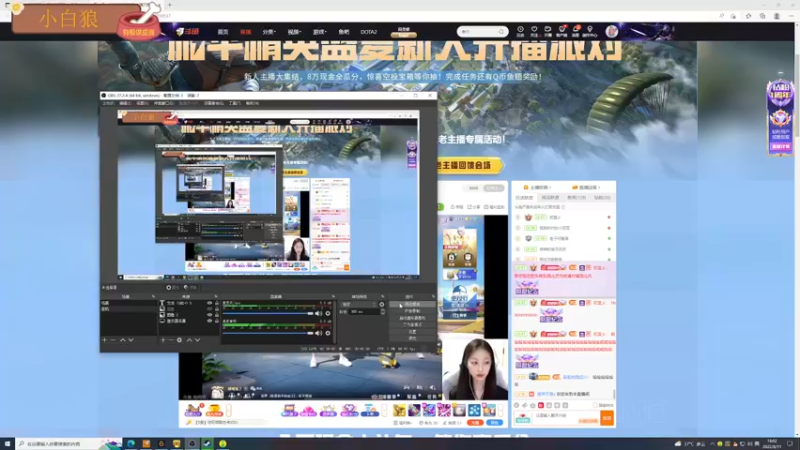Click first gift icon in gift bar
The height and width of the screenshot is (450, 800).
pos(399,410)
